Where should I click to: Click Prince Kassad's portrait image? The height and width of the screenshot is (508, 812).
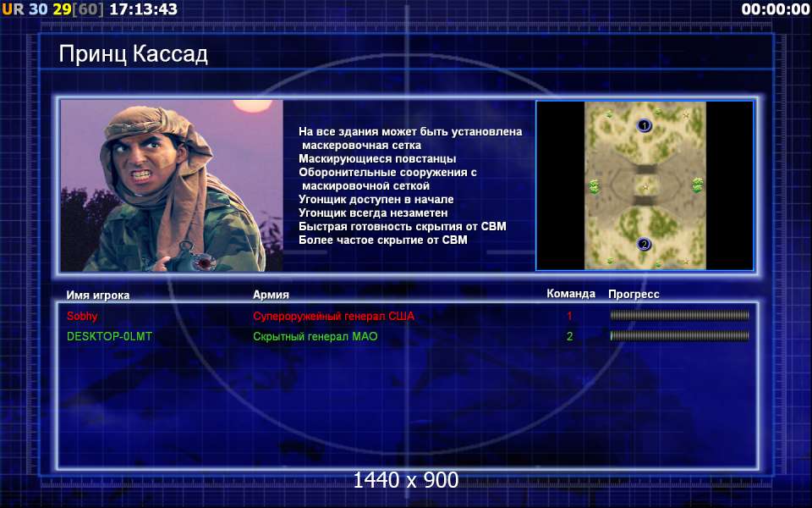[x=172, y=185]
